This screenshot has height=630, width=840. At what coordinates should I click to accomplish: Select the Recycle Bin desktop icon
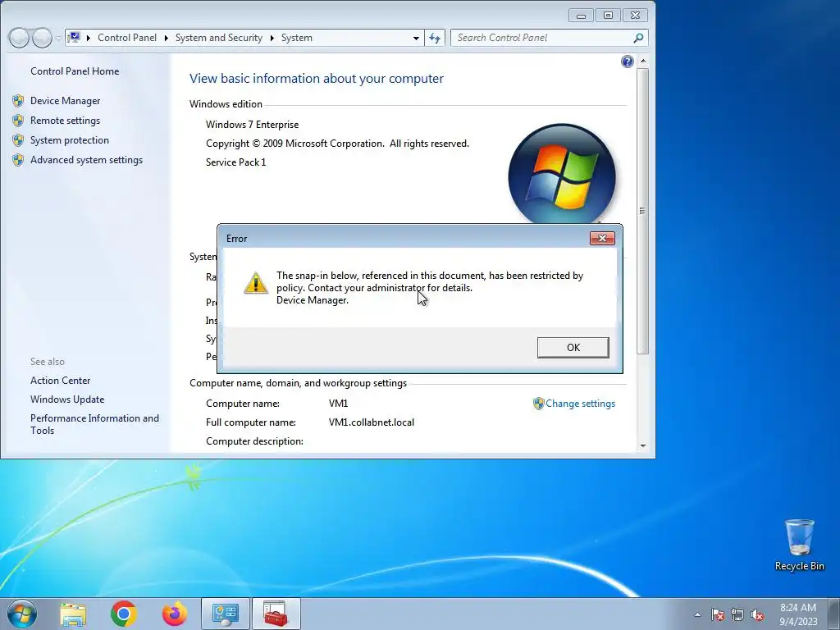pyautogui.click(x=799, y=546)
